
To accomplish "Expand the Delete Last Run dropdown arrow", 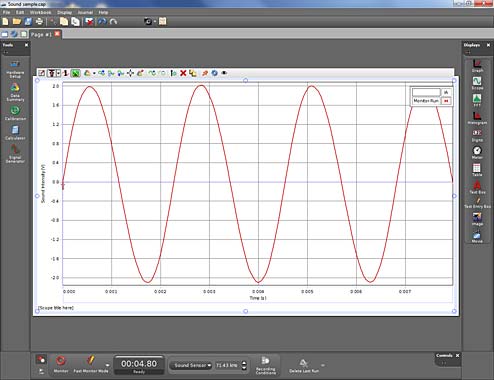I will click(323, 365).
